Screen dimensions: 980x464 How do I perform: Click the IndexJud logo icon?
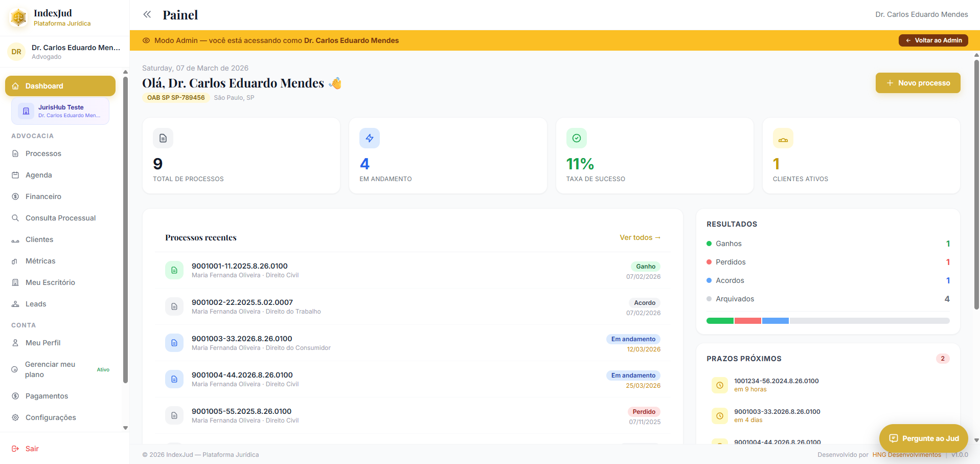pos(19,17)
